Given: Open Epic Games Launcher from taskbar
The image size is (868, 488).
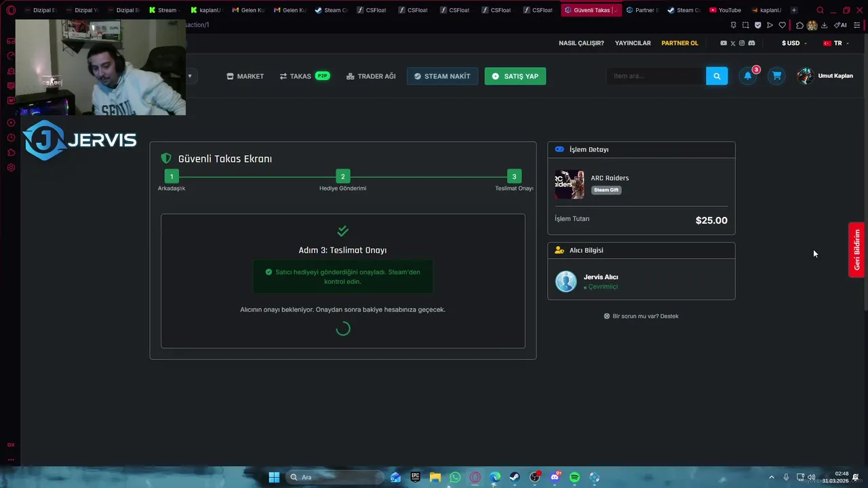Looking at the screenshot, I should point(415,477).
